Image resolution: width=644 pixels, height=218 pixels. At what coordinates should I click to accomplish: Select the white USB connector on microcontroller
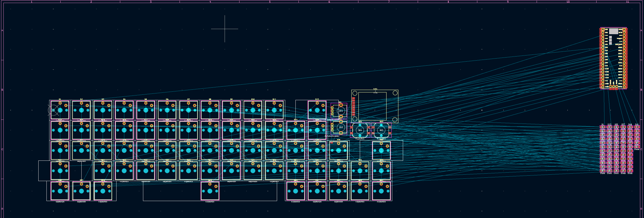click(x=614, y=31)
